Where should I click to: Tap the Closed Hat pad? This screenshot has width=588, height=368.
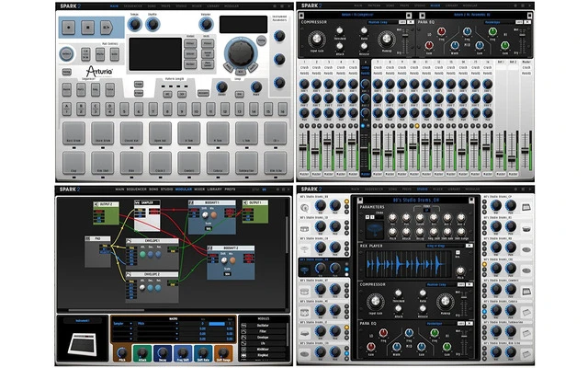pos(131,132)
